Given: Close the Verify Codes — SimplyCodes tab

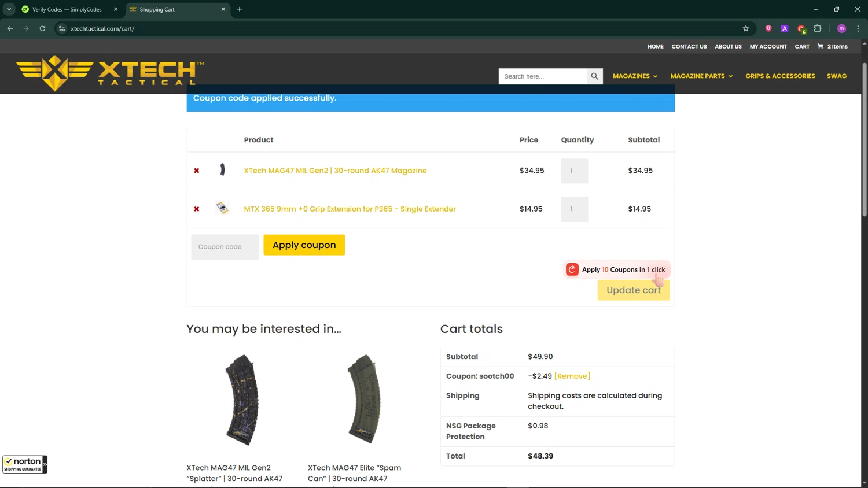Looking at the screenshot, I should tap(116, 9).
